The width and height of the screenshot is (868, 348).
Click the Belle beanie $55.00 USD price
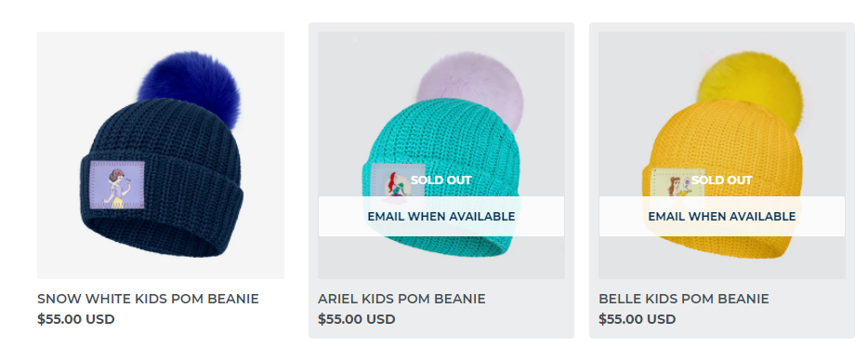[x=638, y=319]
